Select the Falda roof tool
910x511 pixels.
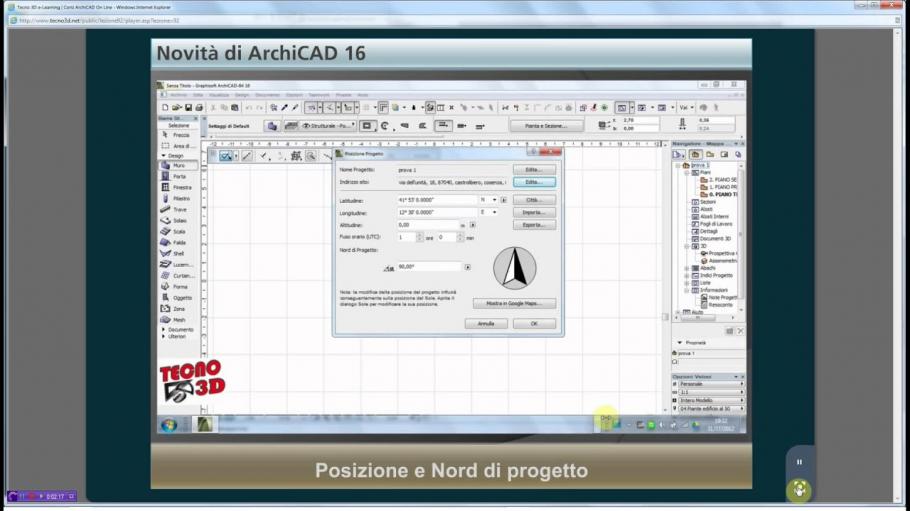click(178, 243)
